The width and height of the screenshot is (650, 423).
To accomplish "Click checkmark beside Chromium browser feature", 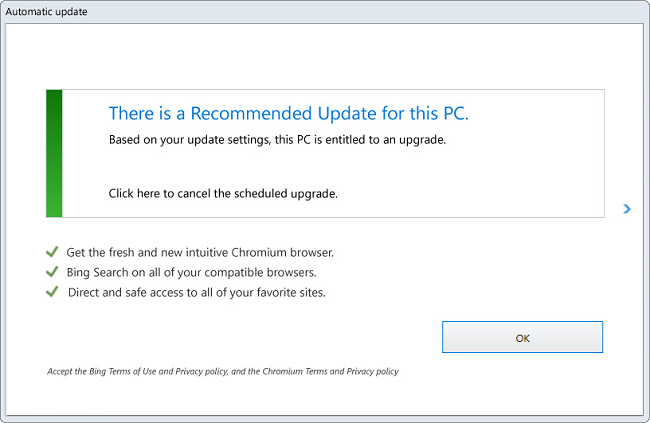I will 52,252.
